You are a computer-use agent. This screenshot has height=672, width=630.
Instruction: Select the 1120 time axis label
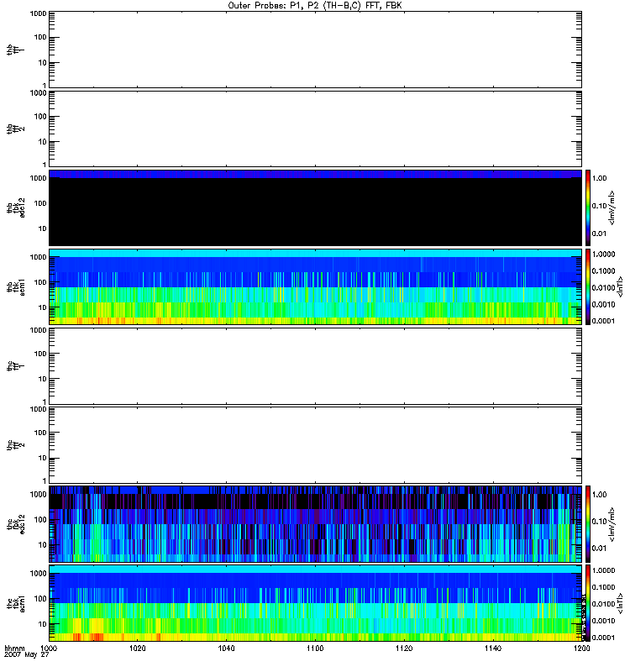click(x=404, y=648)
